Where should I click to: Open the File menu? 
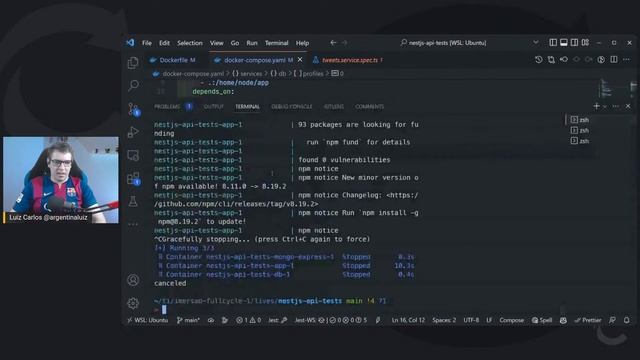tap(147, 43)
